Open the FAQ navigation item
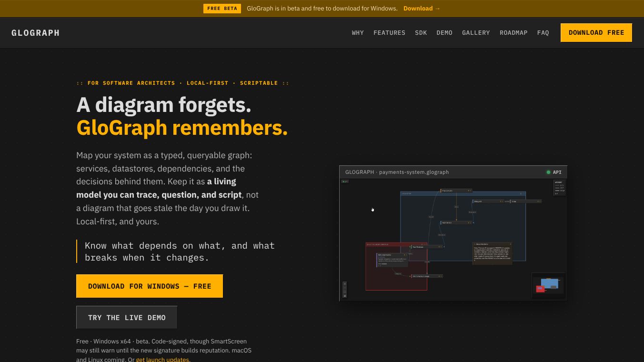Image resolution: width=644 pixels, height=362 pixels. pyautogui.click(x=543, y=33)
